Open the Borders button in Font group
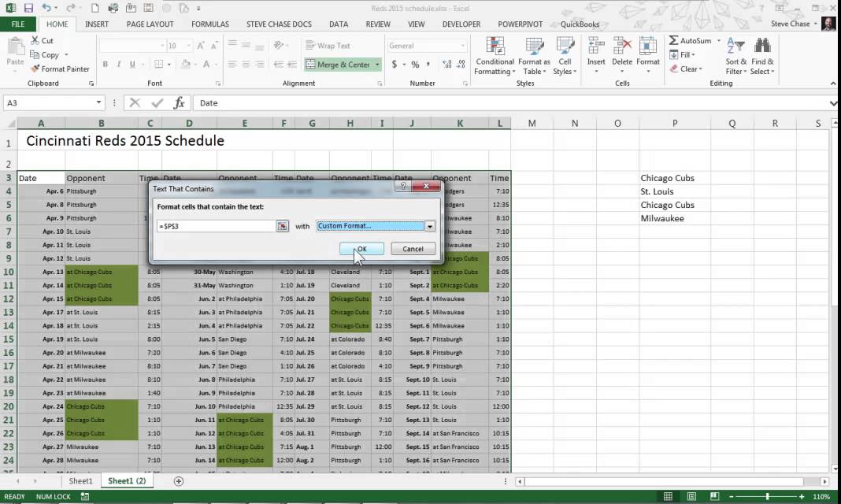This screenshot has height=504, width=841. pos(159,65)
